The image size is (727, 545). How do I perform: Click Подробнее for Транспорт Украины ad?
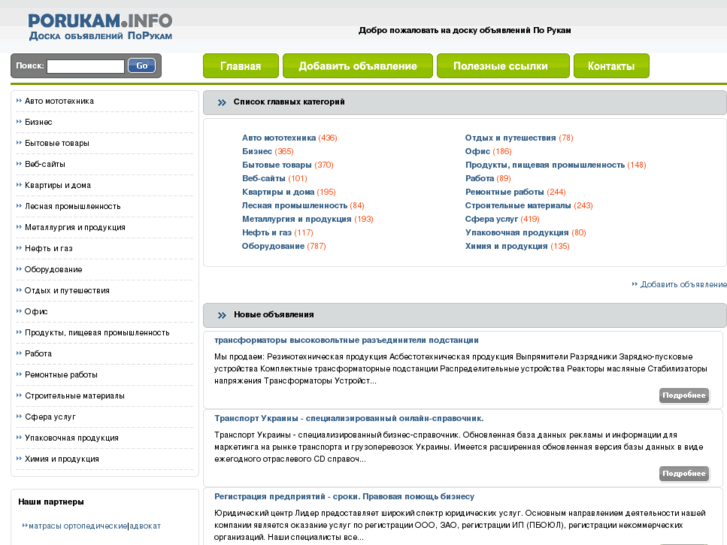684,474
